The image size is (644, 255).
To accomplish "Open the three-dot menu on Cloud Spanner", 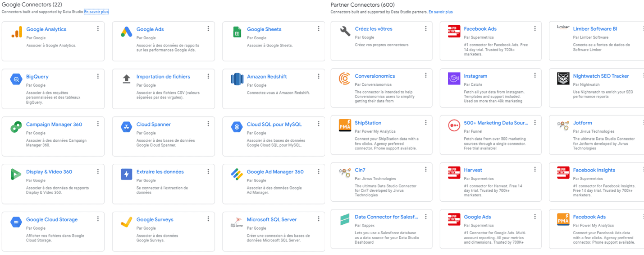I will 208,124.
